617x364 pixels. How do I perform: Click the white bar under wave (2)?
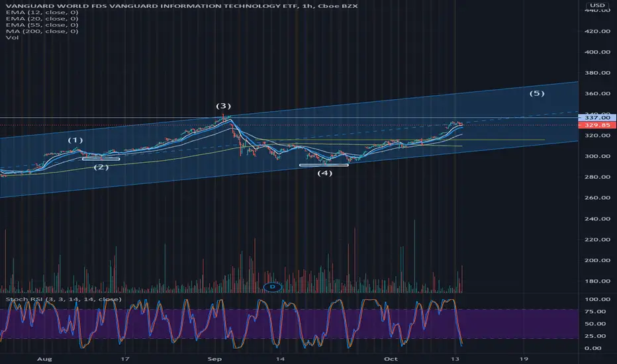coord(101,159)
